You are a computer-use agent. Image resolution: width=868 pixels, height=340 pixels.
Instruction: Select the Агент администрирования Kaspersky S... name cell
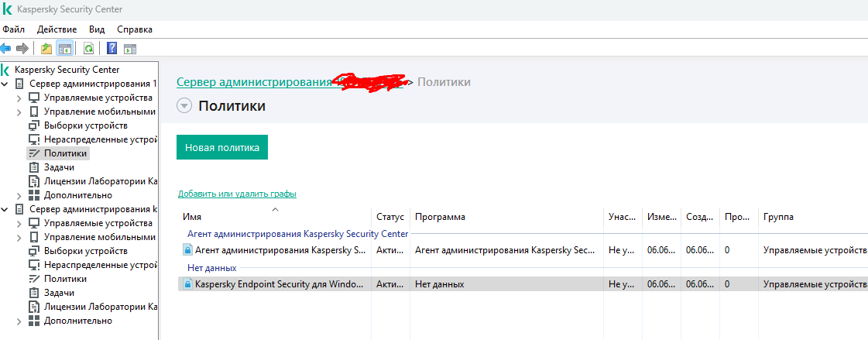pos(280,249)
